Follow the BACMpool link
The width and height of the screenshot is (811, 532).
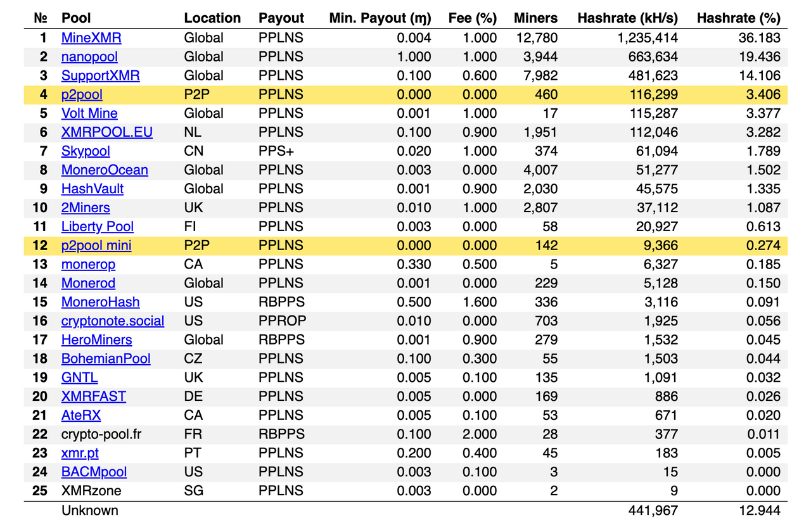coord(94,472)
